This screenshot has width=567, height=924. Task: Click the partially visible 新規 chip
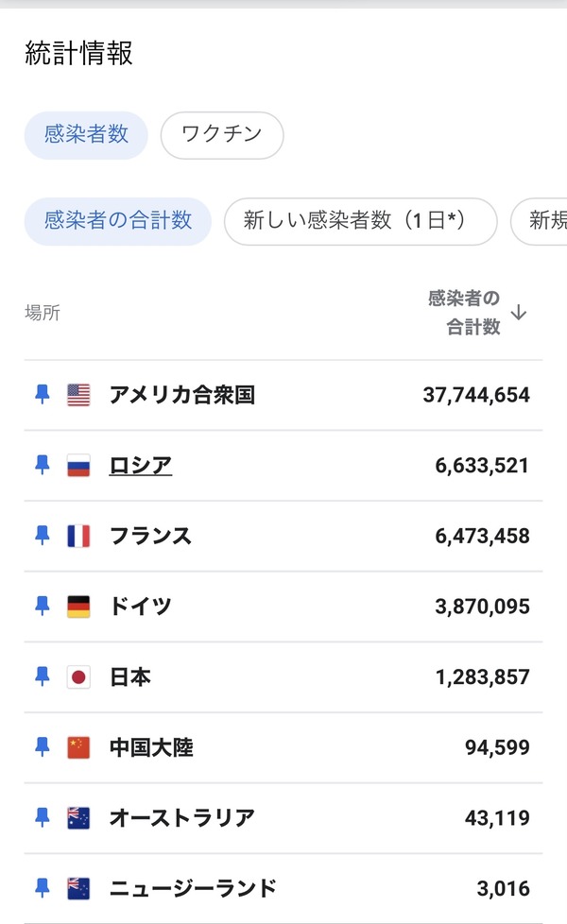click(x=540, y=221)
